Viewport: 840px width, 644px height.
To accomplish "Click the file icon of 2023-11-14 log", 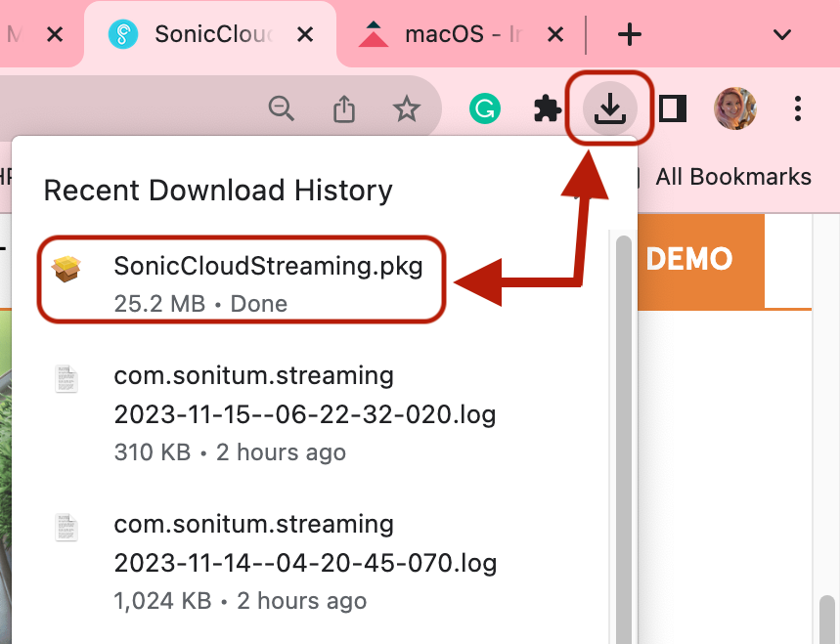I will [66, 528].
